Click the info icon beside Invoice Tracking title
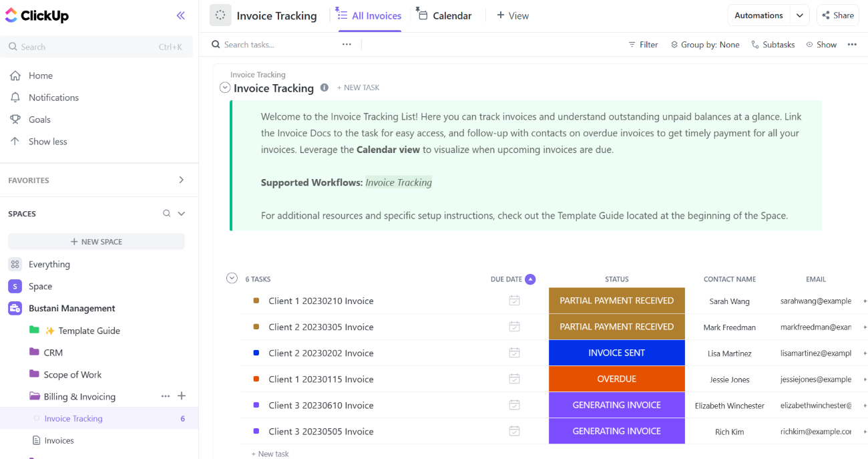Viewport: 868px width, 459px height. pos(324,88)
